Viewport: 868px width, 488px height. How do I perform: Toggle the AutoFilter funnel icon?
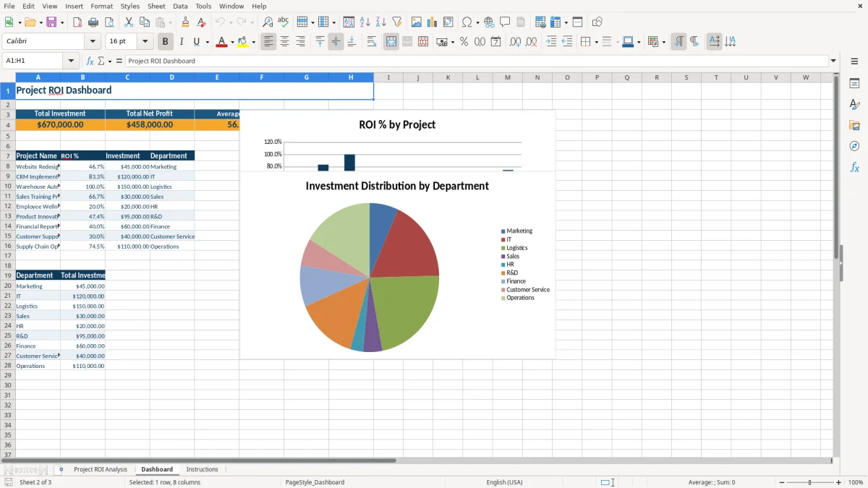396,22
